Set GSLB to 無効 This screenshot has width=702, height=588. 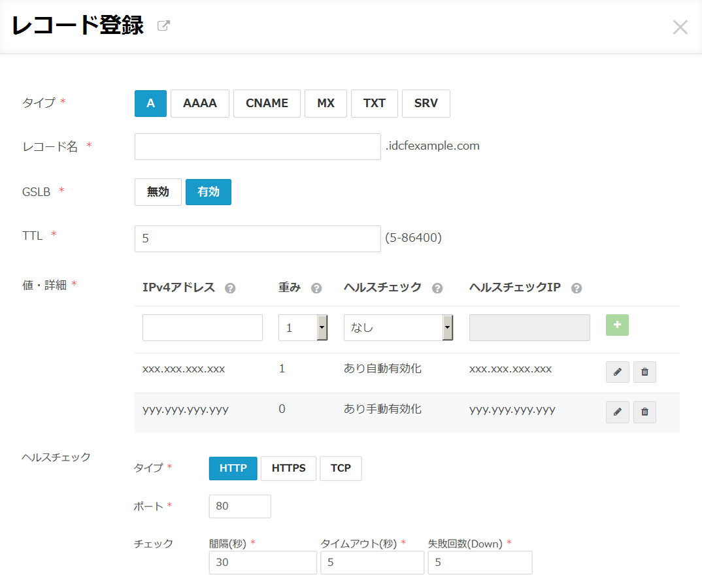pyautogui.click(x=158, y=192)
